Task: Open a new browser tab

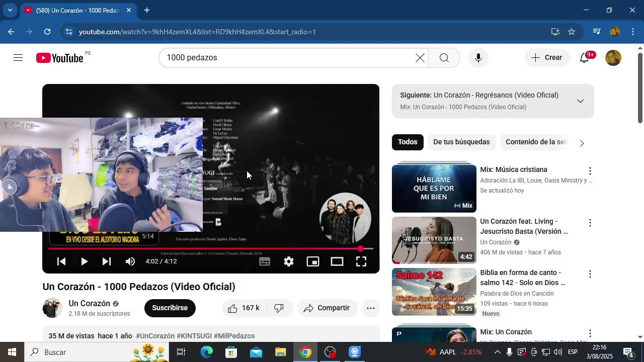Action: [147, 10]
